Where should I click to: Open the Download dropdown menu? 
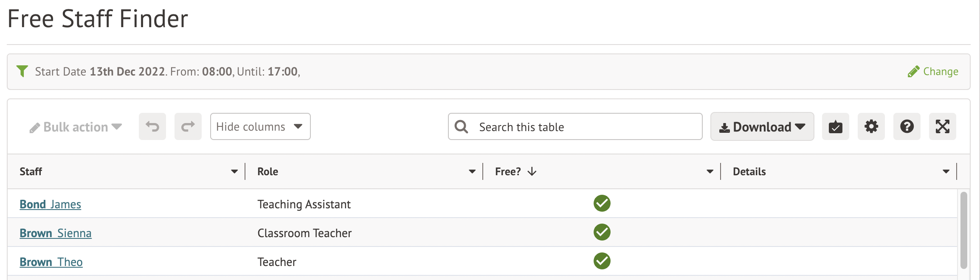(x=762, y=126)
